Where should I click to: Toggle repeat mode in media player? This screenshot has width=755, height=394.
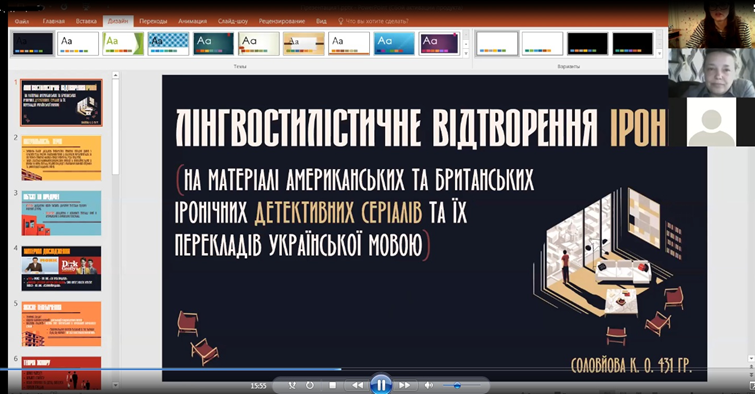click(x=310, y=385)
